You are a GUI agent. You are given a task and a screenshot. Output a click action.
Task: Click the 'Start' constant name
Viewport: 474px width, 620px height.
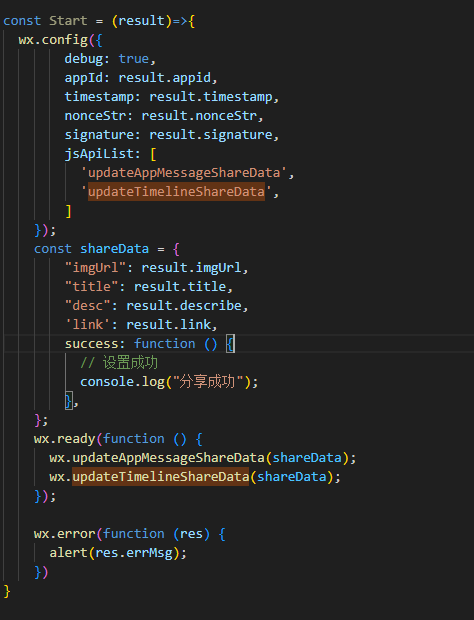pos(68,21)
